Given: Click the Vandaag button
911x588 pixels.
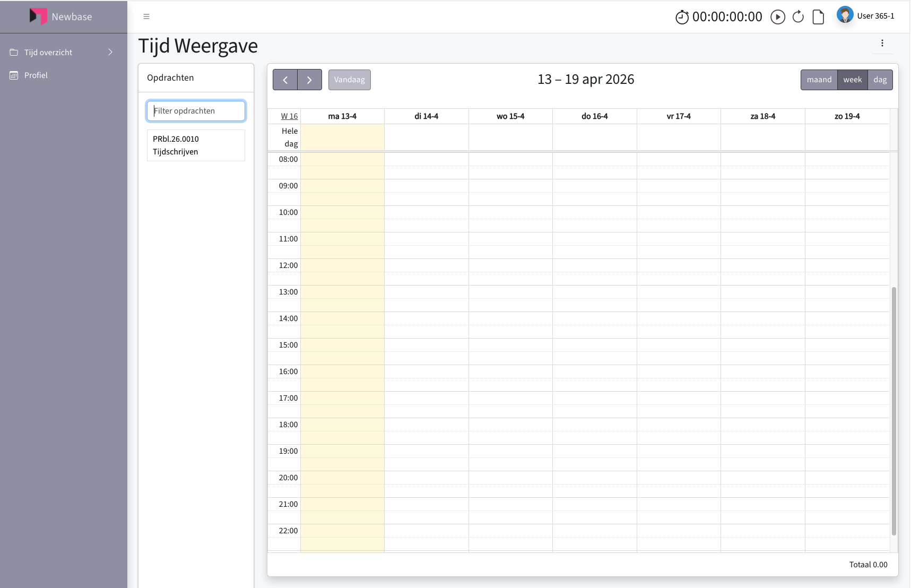Looking at the screenshot, I should pyautogui.click(x=350, y=80).
